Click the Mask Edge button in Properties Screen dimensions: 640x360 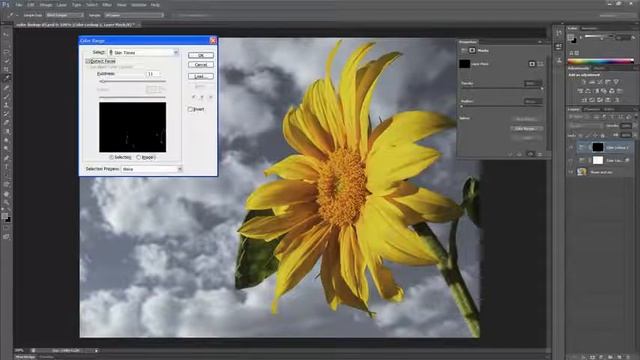[x=526, y=119]
